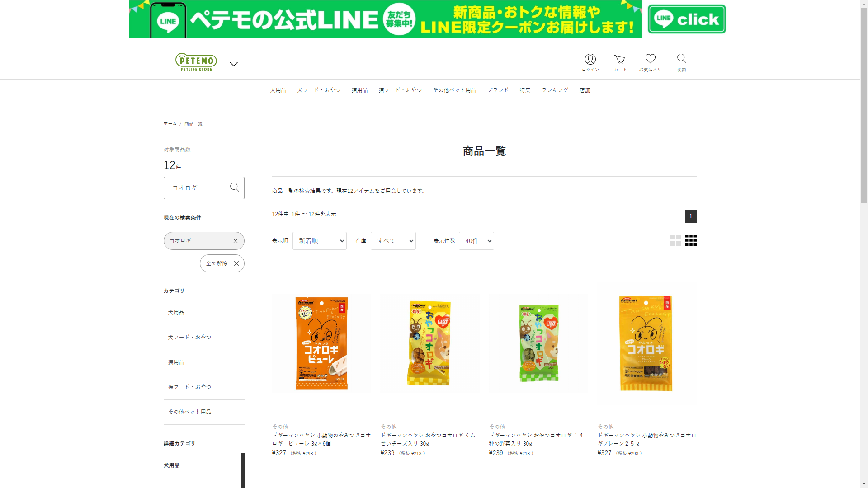The image size is (868, 488).
Task: Switch to large grid view icon
Action: pyautogui.click(x=675, y=240)
